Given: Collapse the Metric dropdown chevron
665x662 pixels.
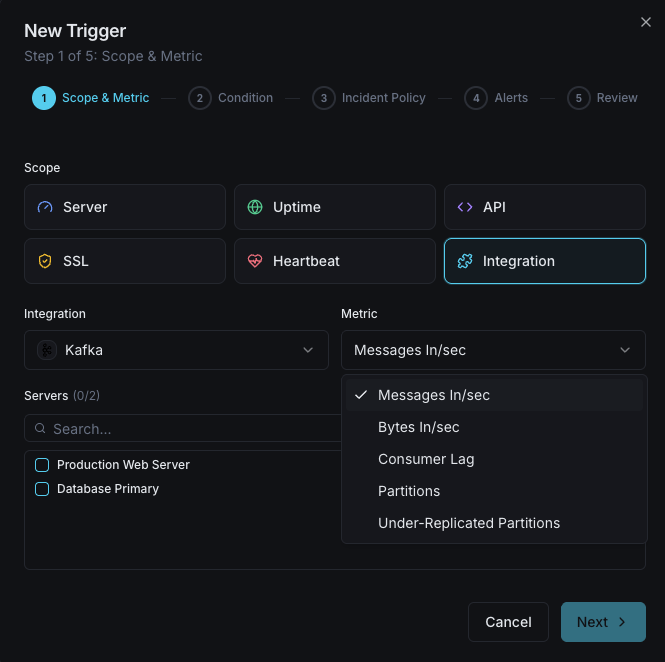Looking at the screenshot, I should 625,350.
